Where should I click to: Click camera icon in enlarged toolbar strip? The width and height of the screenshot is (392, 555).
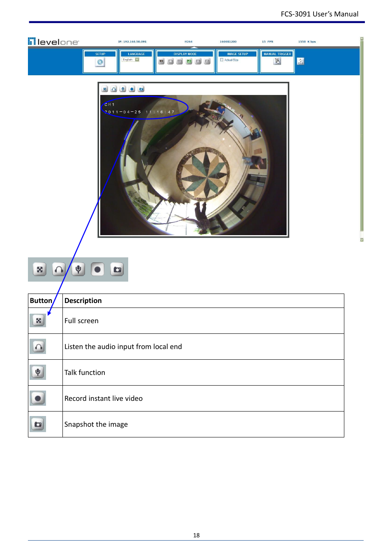pos(117,270)
